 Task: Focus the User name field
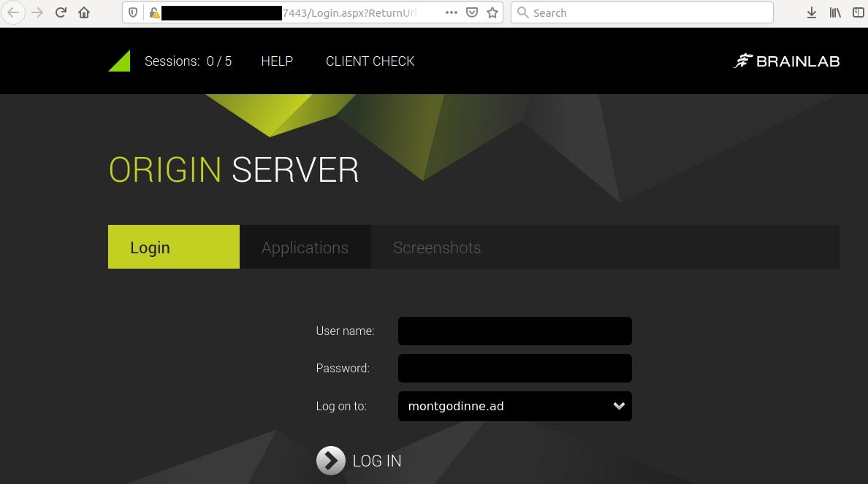[x=515, y=331]
